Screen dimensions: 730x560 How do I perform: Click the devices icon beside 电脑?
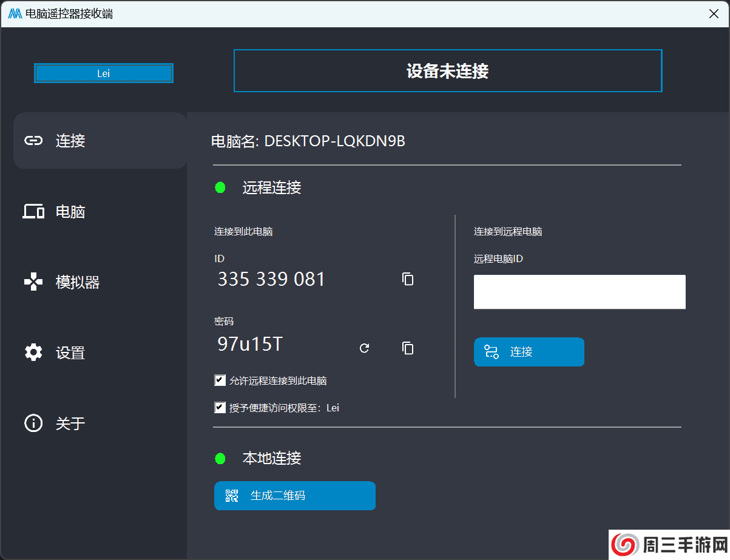[33, 212]
